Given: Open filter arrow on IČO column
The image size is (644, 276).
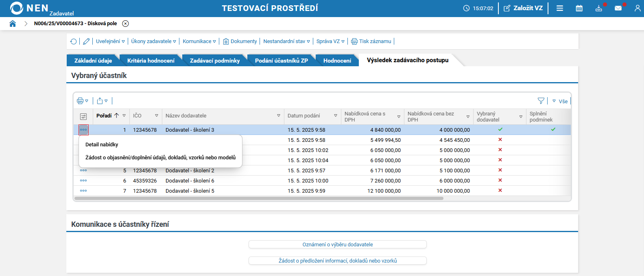Looking at the screenshot, I should click(x=157, y=116).
